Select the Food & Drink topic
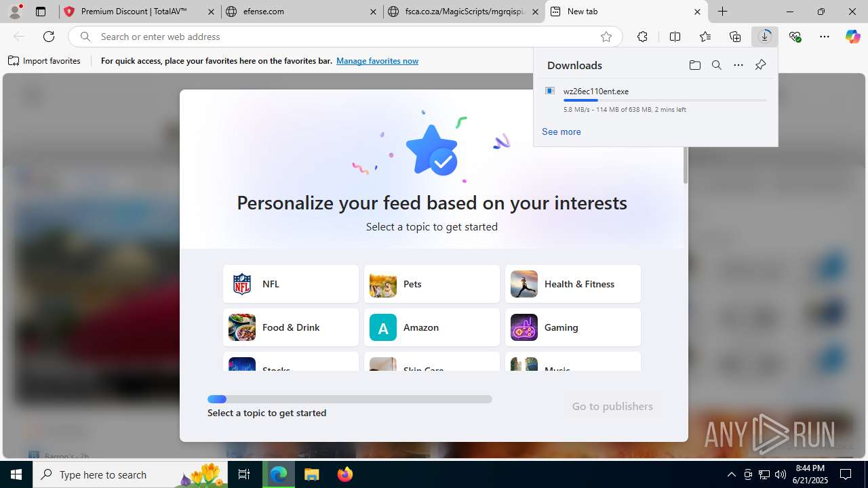The image size is (868, 488). tap(291, 327)
